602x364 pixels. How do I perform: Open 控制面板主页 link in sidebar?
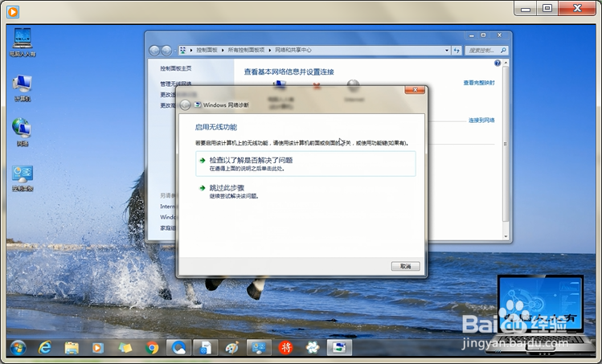coord(176,68)
